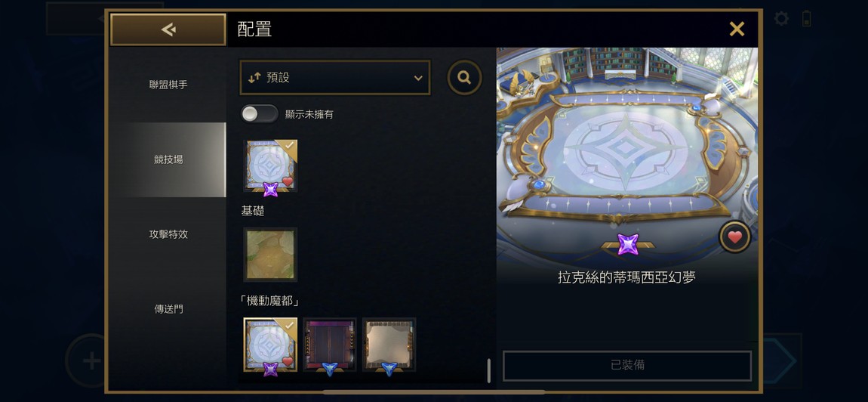
Task: Select the 競技場 tab
Action: pyautogui.click(x=168, y=159)
